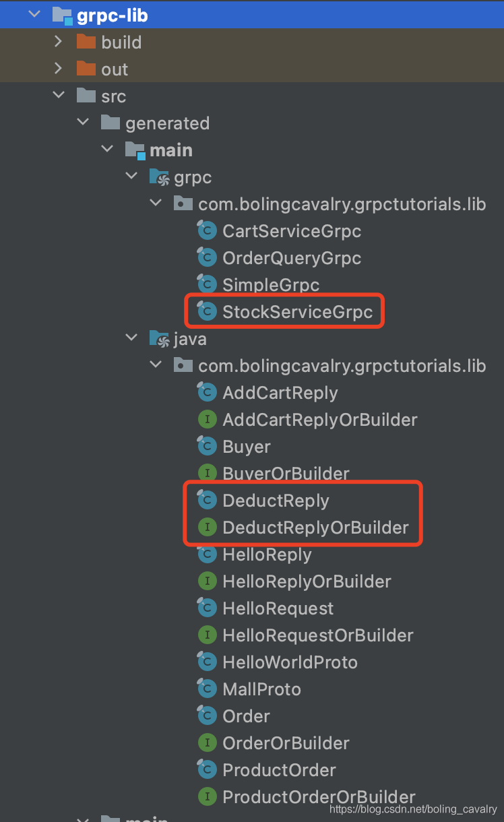Collapse the java folder arrow
This screenshot has width=504, height=822.
tap(131, 338)
